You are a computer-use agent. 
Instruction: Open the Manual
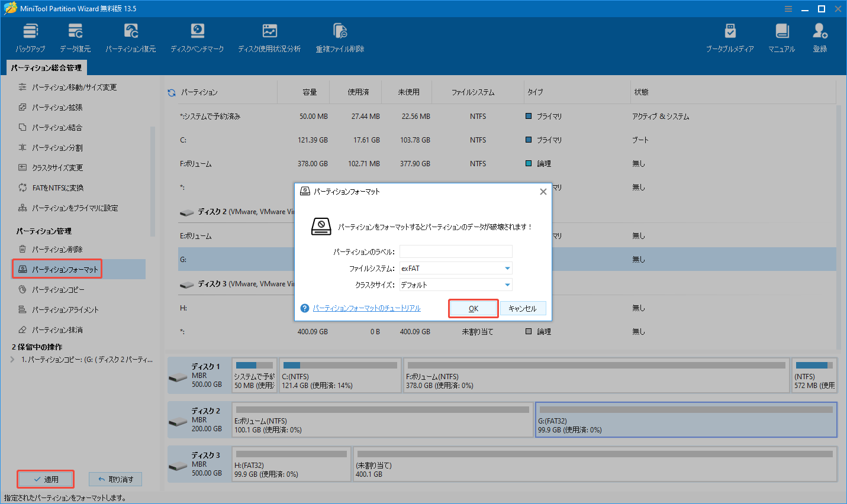(781, 35)
